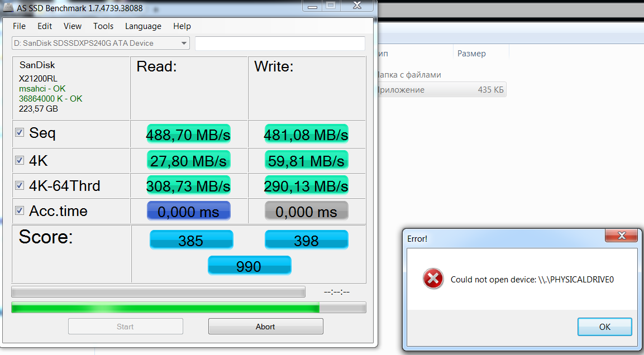Toggle the Acc.time test checkbox
Screen dimensions: 644x355
click(x=20, y=210)
